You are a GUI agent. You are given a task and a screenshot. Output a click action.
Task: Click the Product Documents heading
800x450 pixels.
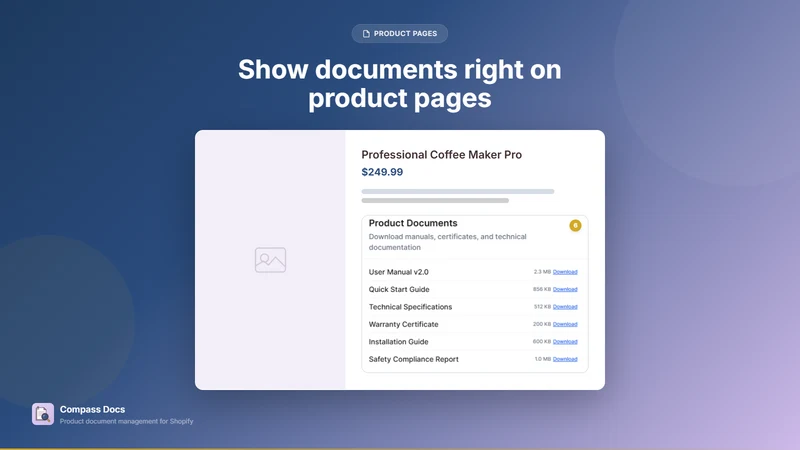tap(413, 223)
